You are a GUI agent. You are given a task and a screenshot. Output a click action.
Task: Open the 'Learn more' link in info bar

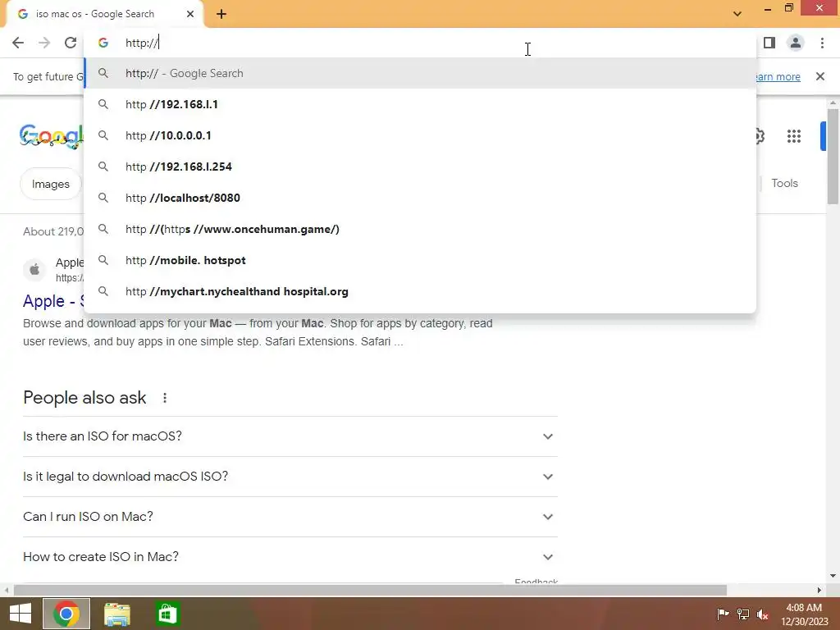(778, 76)
